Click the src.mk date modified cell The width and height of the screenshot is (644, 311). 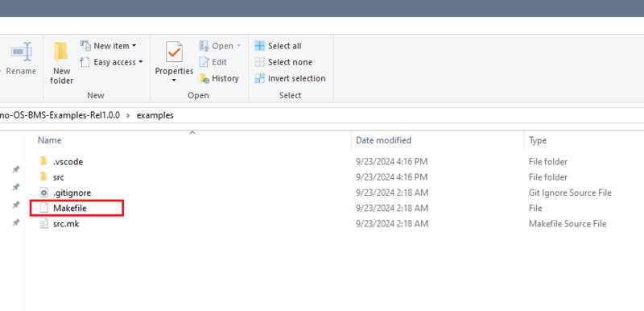click(x=392, y=224)
